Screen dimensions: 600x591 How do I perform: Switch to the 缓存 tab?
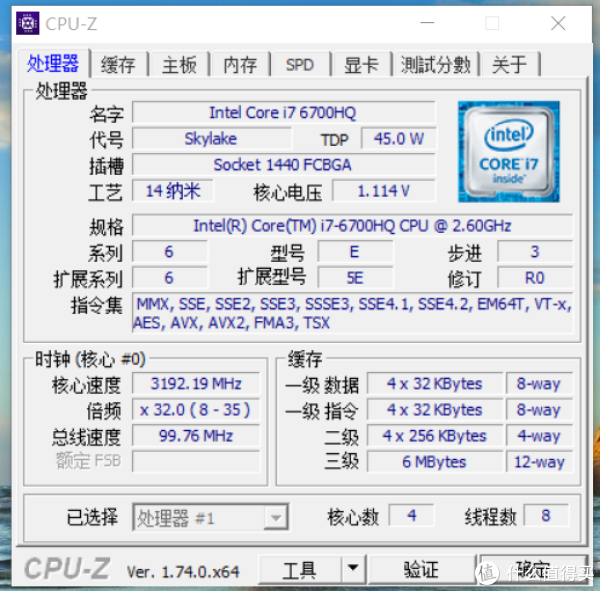[x=118, y=64]
